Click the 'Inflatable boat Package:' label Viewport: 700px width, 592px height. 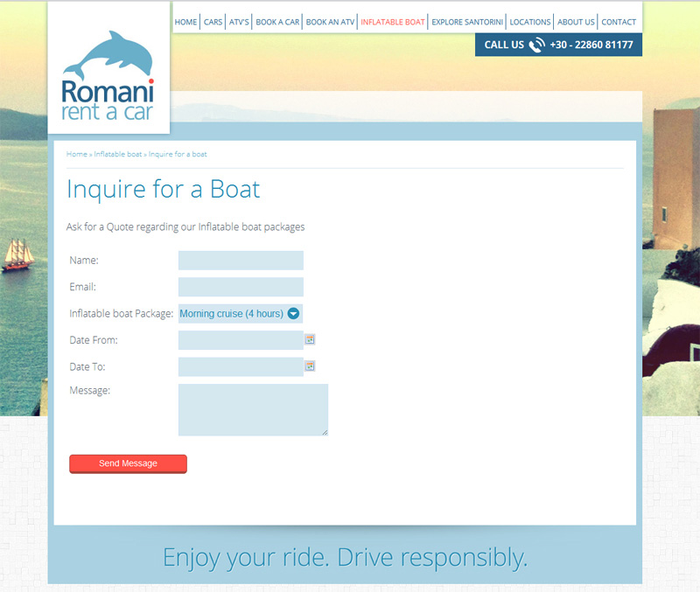pos(121,314)
